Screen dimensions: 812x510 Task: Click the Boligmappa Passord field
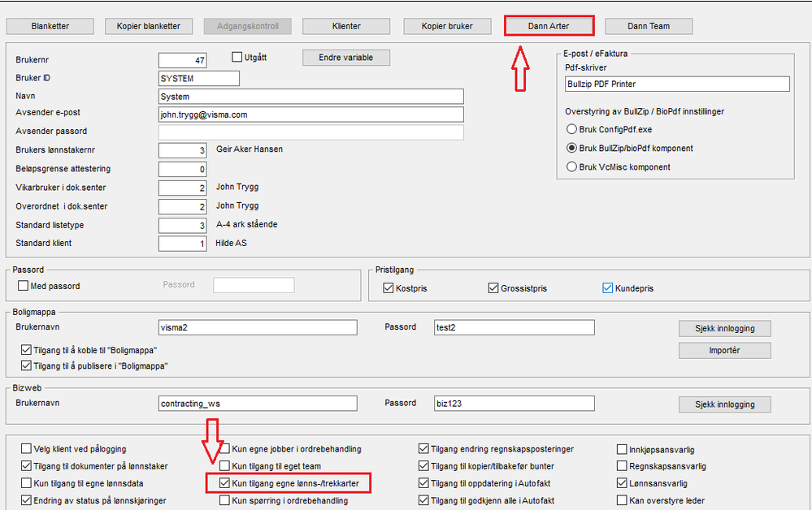(515, 327)
